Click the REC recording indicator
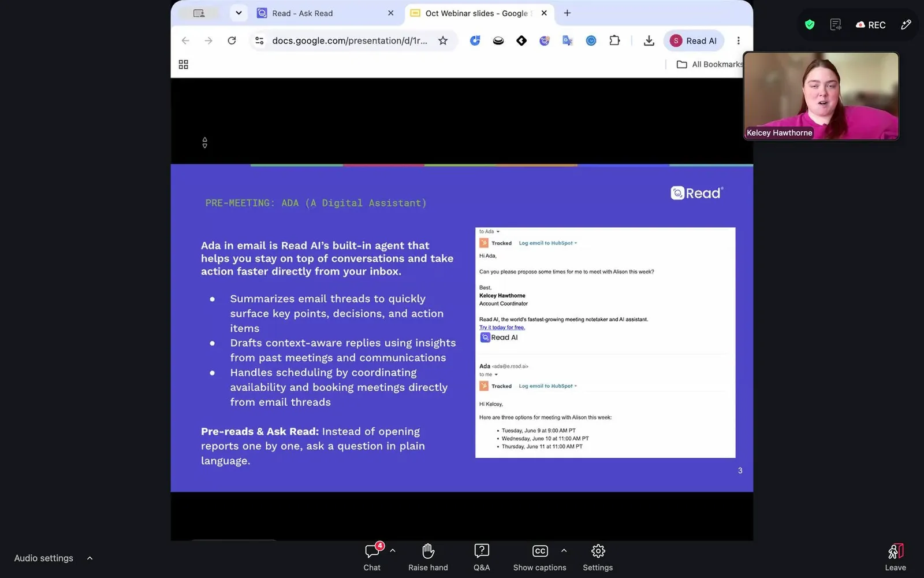 (x=871, y=25)
